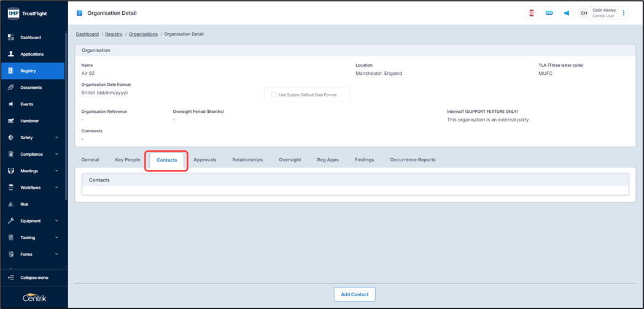Open the Events sidebar item
Screen dimensions: 644x309
click(26, 104)
